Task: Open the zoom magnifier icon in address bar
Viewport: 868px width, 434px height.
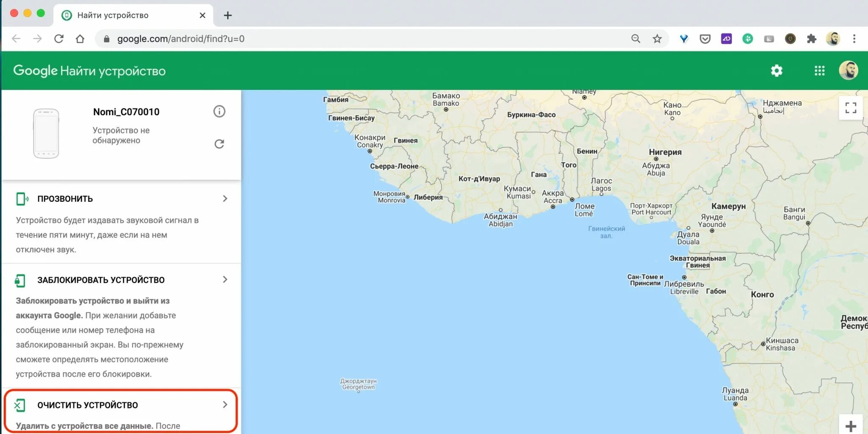Action: (635, 39)
